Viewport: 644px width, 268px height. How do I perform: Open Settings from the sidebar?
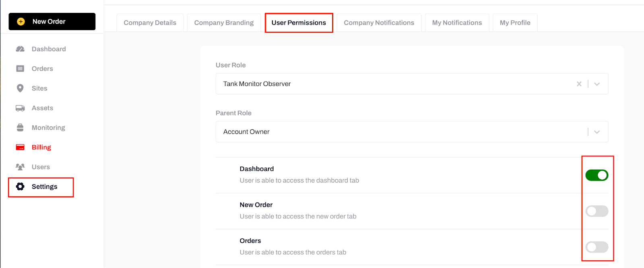(x=44, y=186)
